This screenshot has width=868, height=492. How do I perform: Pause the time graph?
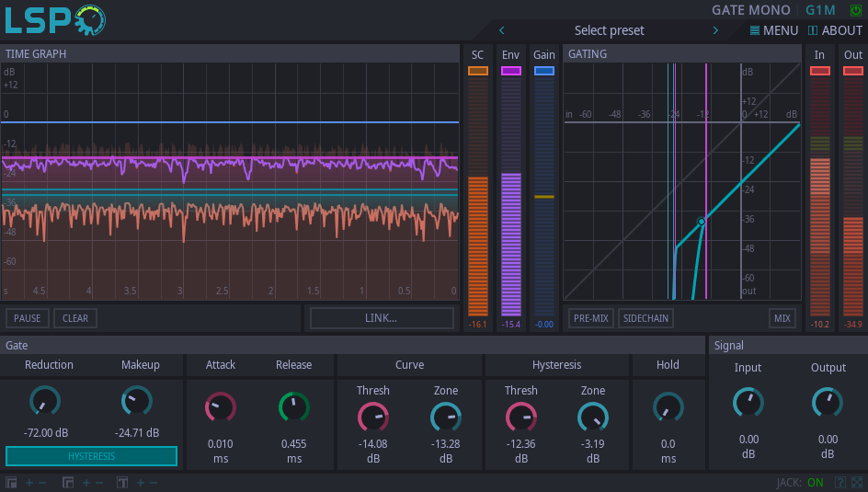pyautogui.click(x=28, y=318)
